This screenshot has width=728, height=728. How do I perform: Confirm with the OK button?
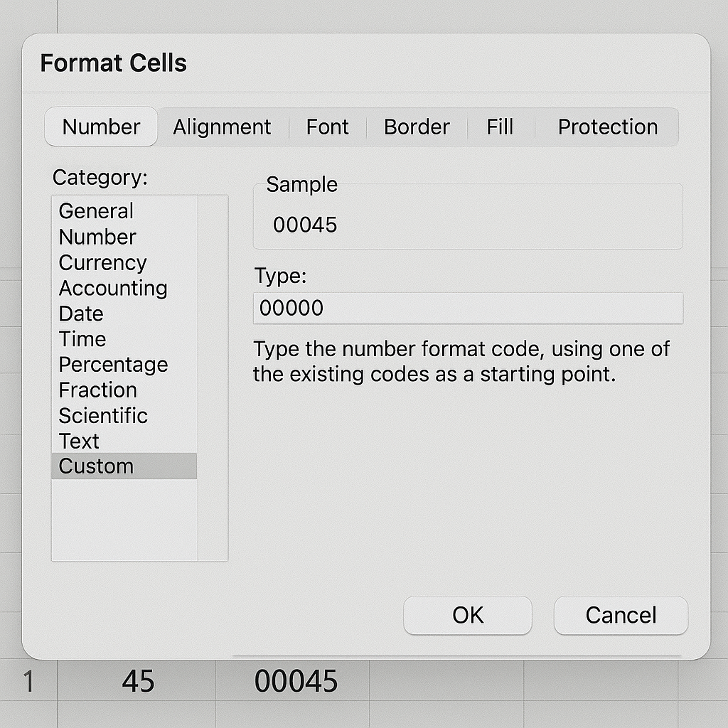(x=467, y=615)
